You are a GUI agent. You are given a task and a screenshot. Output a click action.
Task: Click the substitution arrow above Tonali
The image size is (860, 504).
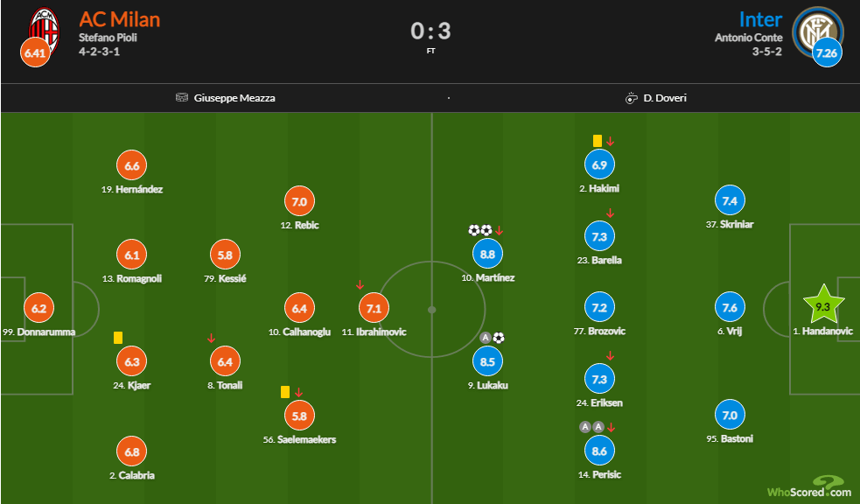pos(211,338)
